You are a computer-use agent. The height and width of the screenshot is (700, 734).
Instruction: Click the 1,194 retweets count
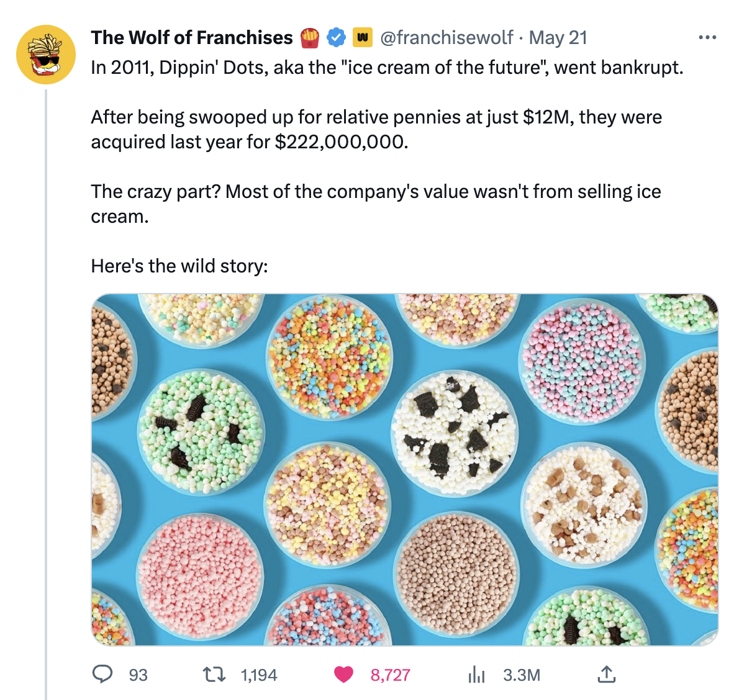coord(259,675)
